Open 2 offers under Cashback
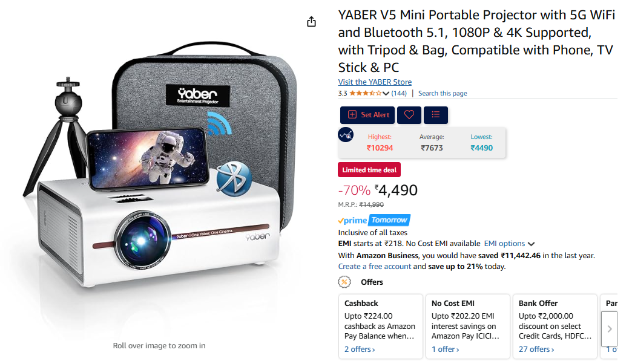This screenshot has height=364, width=632. coord(360,349)
